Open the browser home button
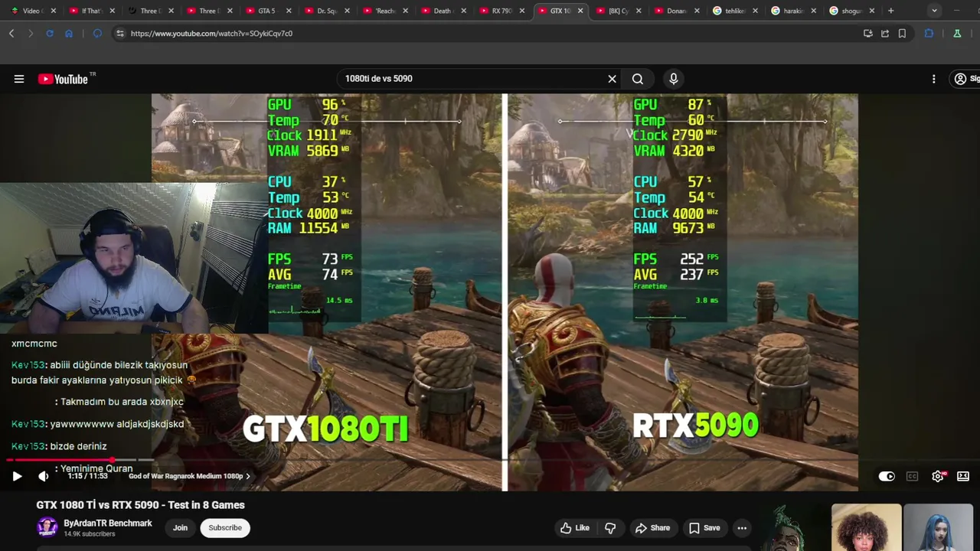980x551 pixels. click(x=69, y=34)
